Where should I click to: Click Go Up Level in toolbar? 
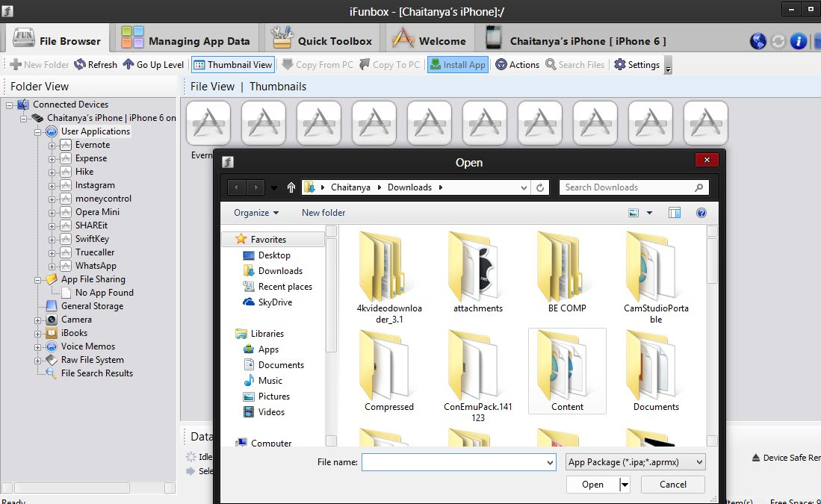coord(153,65)
